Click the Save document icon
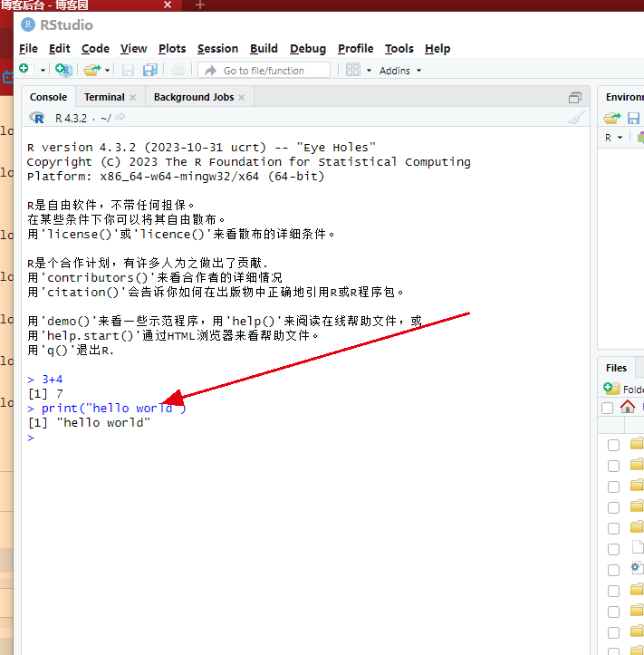Image resolution: width=644 pixels, height=655 pixels. [x=128, y=70]
